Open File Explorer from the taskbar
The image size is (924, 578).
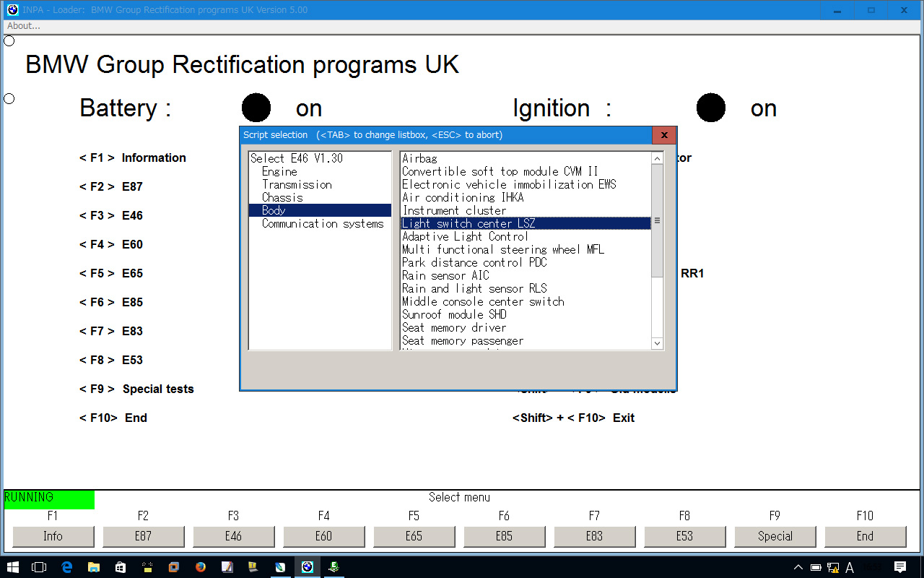tap(94, 567)
